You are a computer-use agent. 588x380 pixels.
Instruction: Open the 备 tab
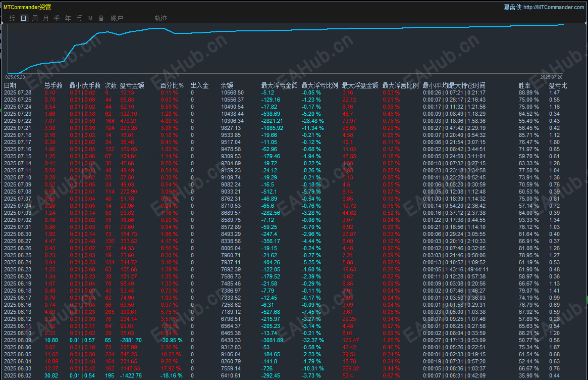101,18
